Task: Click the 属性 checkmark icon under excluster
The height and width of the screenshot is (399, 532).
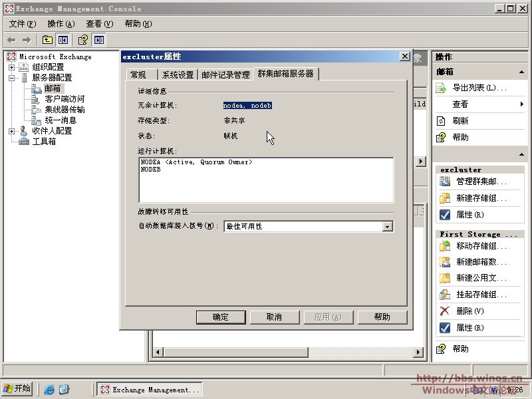Action: click(445, 215)
